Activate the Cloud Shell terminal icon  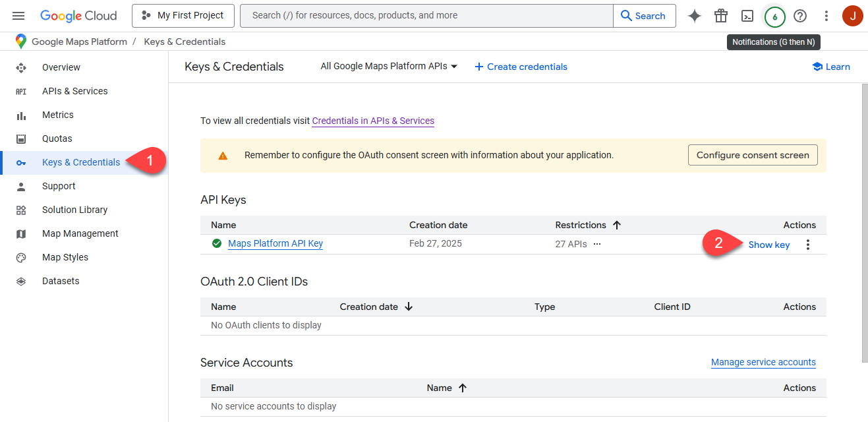[x=747, y=16]
